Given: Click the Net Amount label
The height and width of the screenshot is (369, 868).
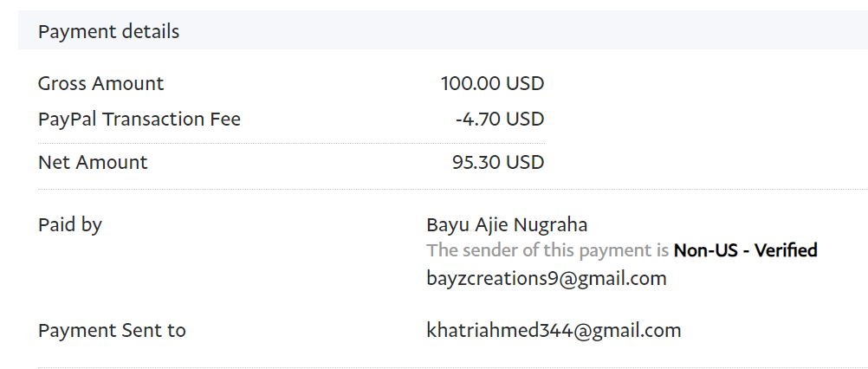Looking at the screenshot, I should point(93,162).
